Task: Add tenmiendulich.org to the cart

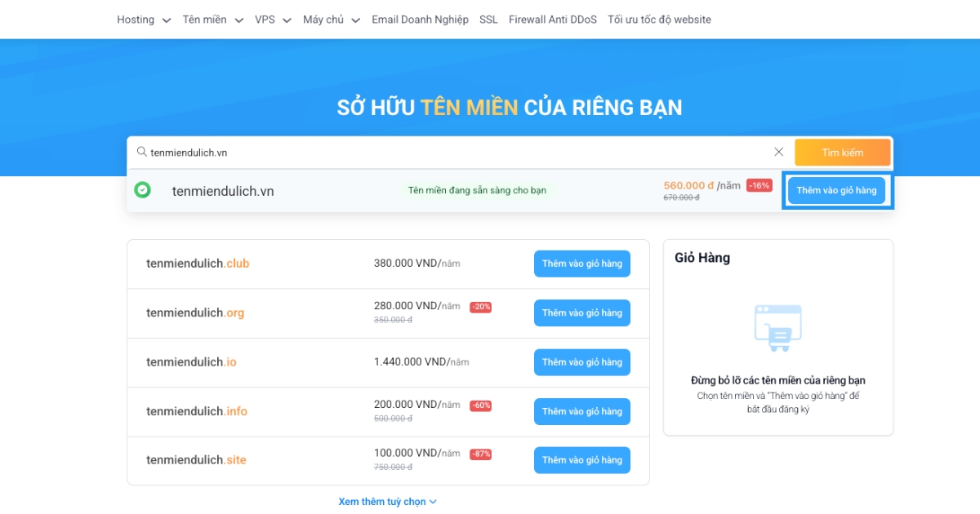Action: pyautogui.click(x=581, y=312)
